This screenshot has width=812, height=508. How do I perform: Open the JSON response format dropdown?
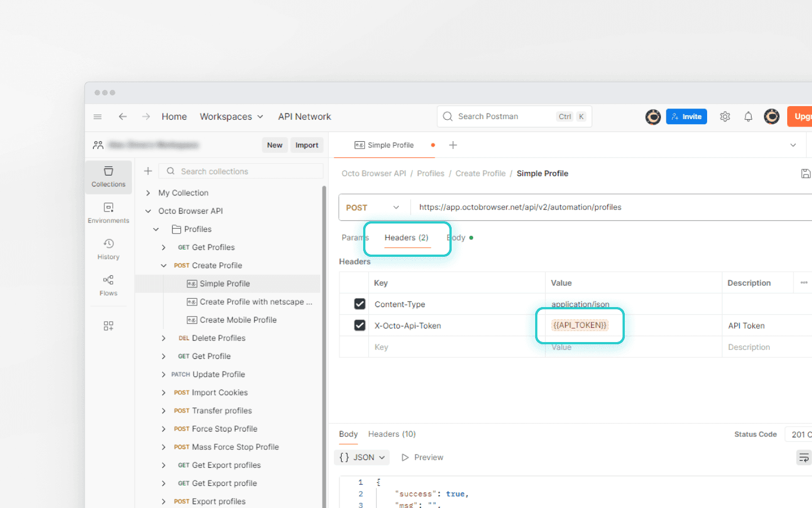pyautogui.click(x=363, y=457)
